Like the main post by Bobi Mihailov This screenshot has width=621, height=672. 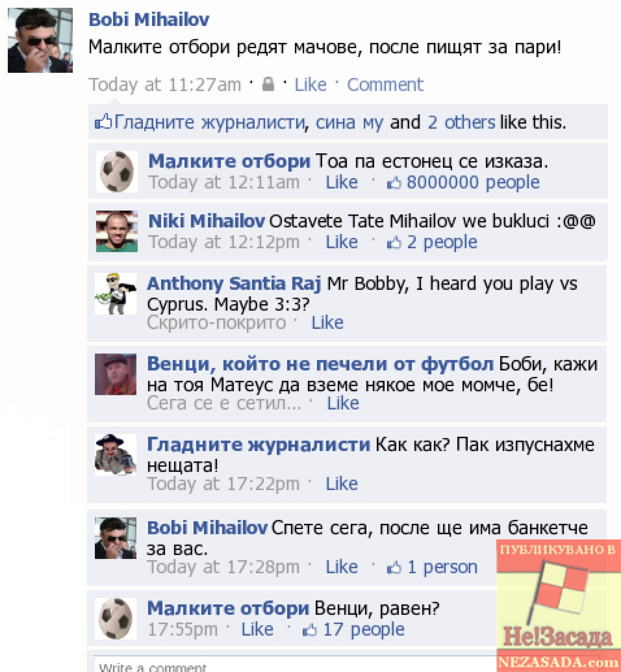pos(310,84)
